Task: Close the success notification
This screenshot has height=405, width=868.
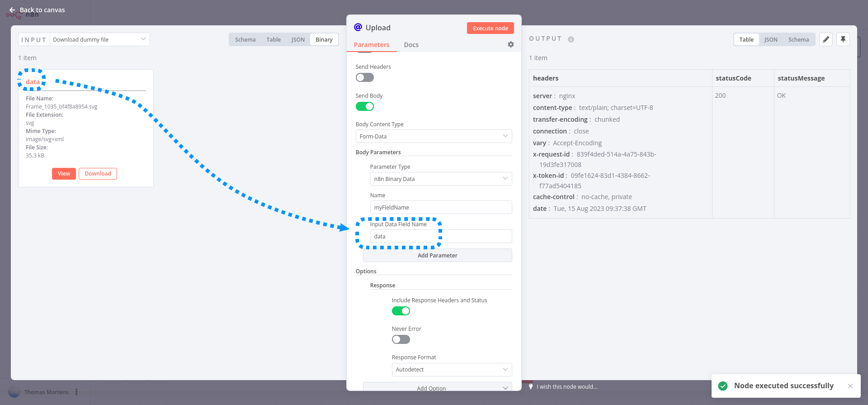Action: [x=850, y=386]
